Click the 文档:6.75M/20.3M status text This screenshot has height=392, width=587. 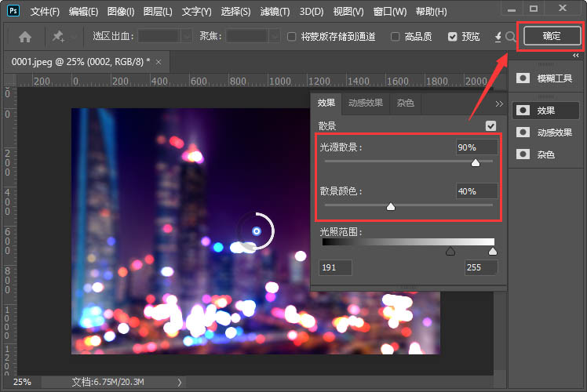[108, 383]
